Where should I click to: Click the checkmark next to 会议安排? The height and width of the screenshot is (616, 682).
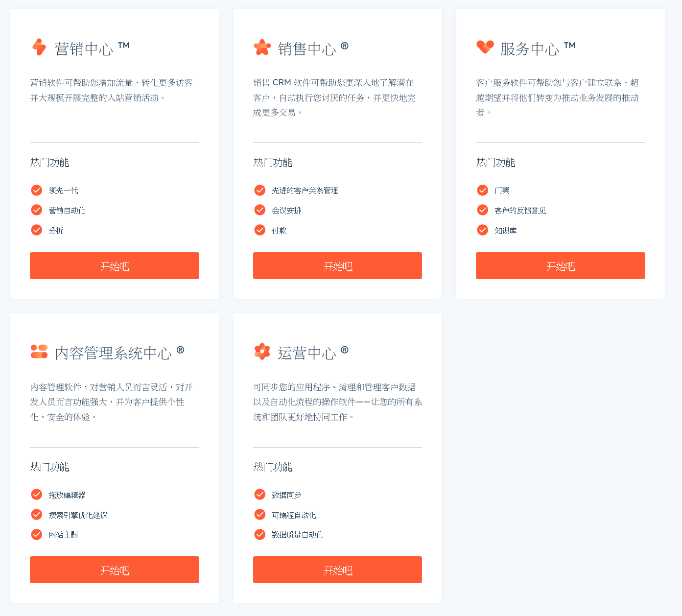pos(259,210)
